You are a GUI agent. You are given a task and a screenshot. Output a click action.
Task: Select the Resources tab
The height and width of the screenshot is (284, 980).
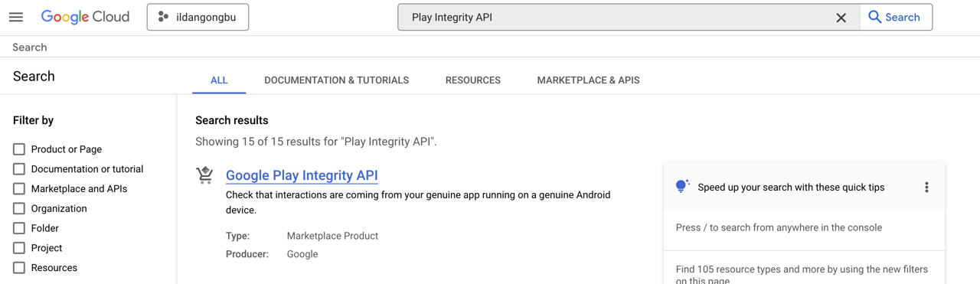(473, 80)
